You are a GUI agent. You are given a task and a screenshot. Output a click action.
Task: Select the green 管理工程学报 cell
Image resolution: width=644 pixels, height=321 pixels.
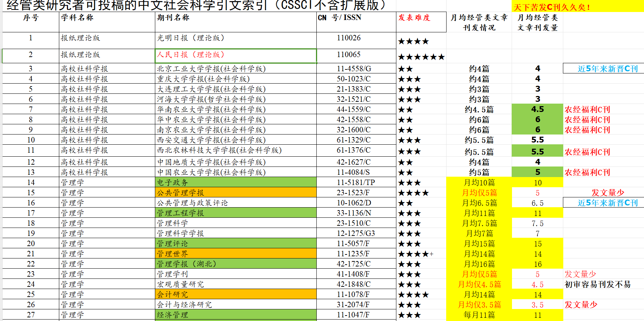pyautogui.click(x=236, y=213)
